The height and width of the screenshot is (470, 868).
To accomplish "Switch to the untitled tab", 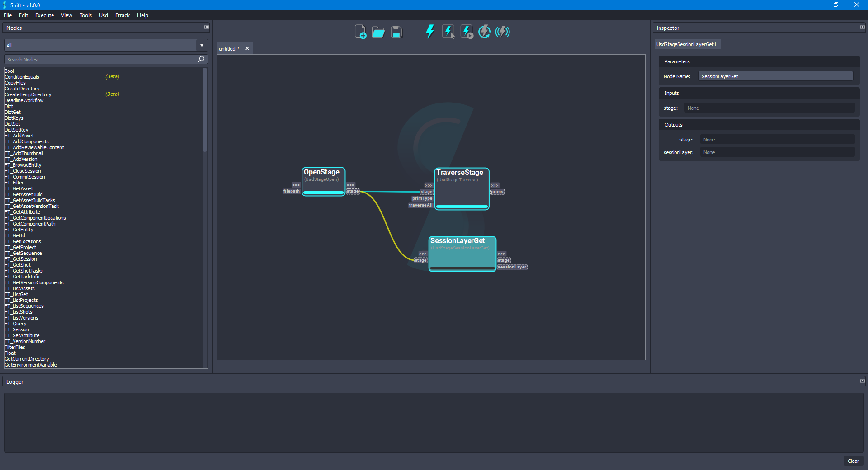I will point(228,48).
